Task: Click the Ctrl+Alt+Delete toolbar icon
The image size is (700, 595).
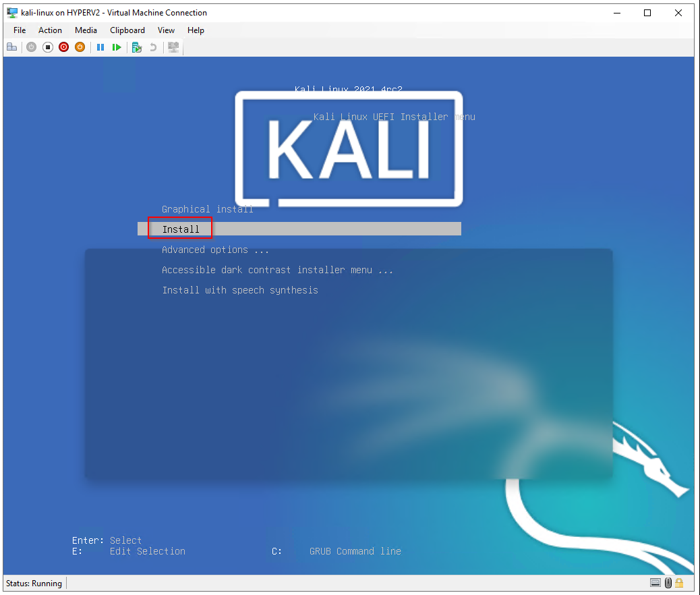Action: point(11,47)
